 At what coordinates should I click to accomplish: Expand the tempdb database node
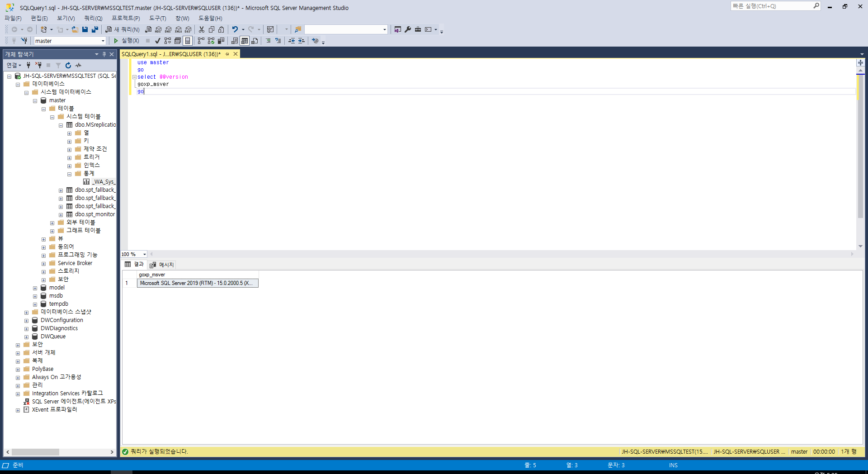(x=35, y=304)
